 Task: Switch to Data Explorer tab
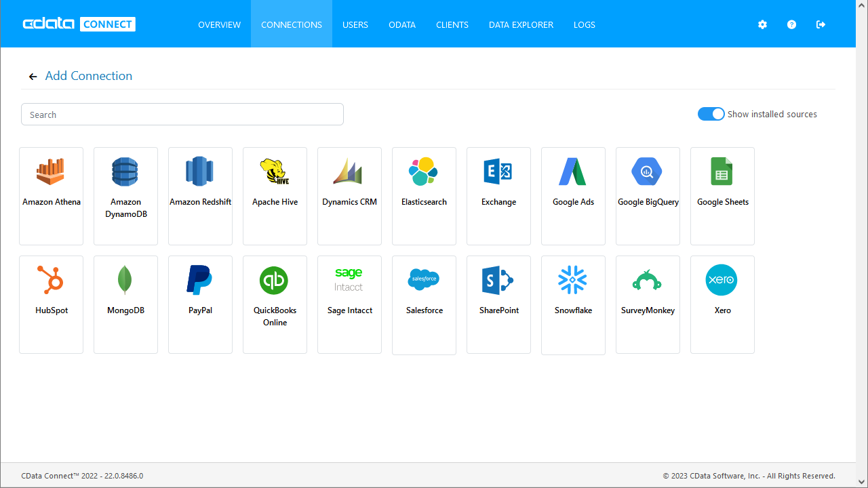[521, 24]
